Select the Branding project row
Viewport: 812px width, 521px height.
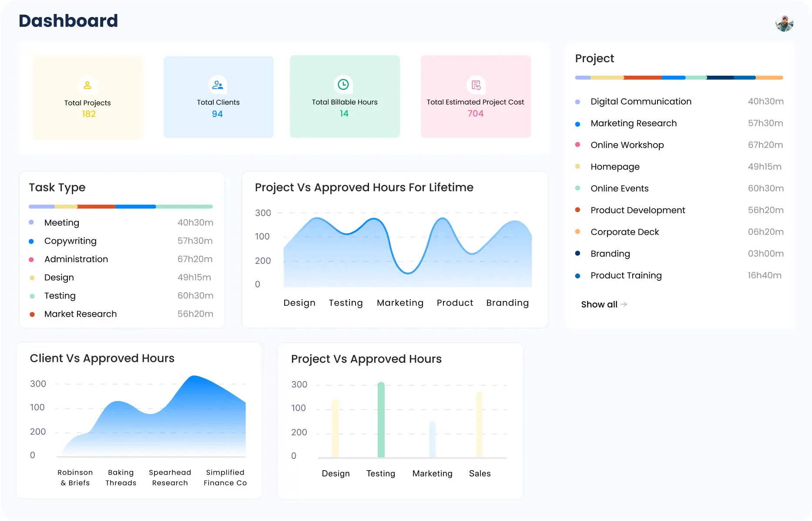679,254
